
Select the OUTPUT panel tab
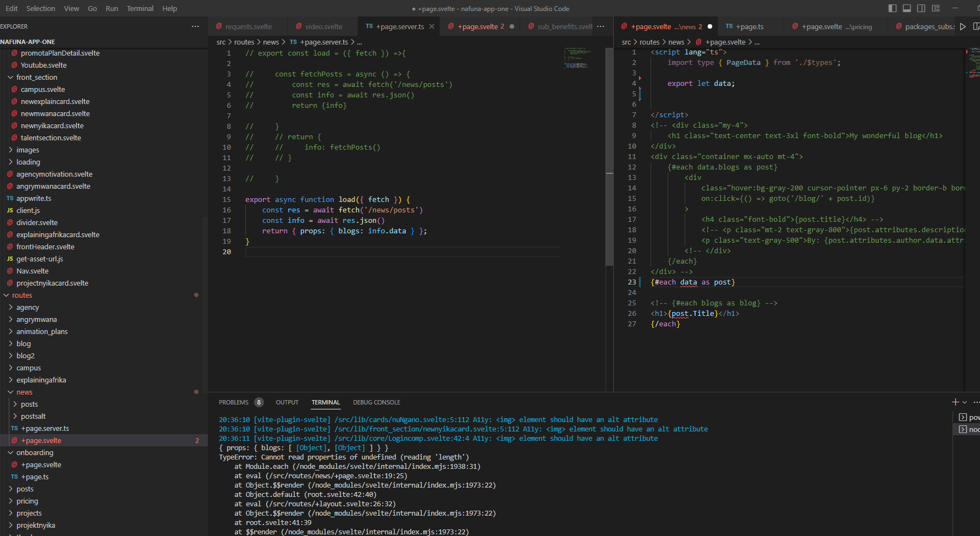point(287,402)
